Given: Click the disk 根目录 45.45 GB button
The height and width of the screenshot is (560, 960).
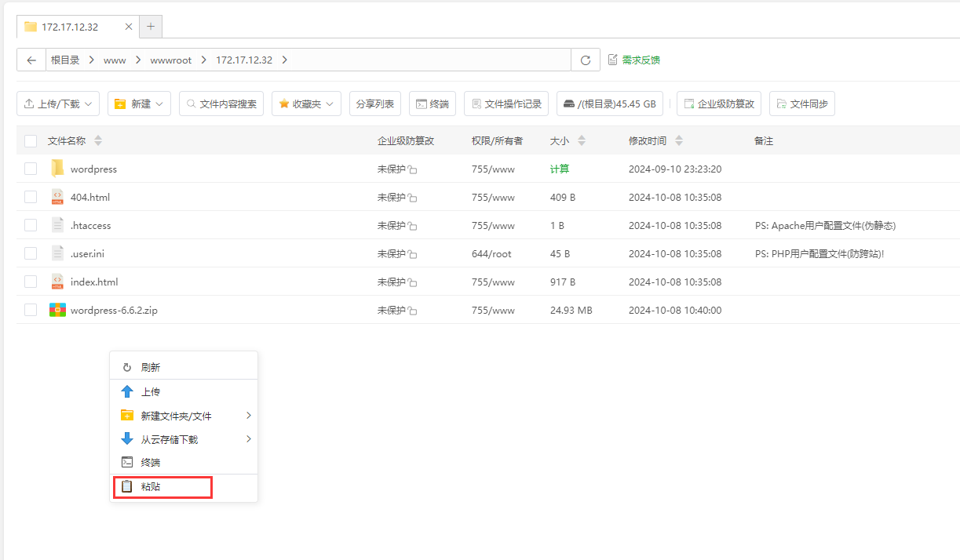Looking at the screenshot, I should pyautogui.click(x=610, y=104).
